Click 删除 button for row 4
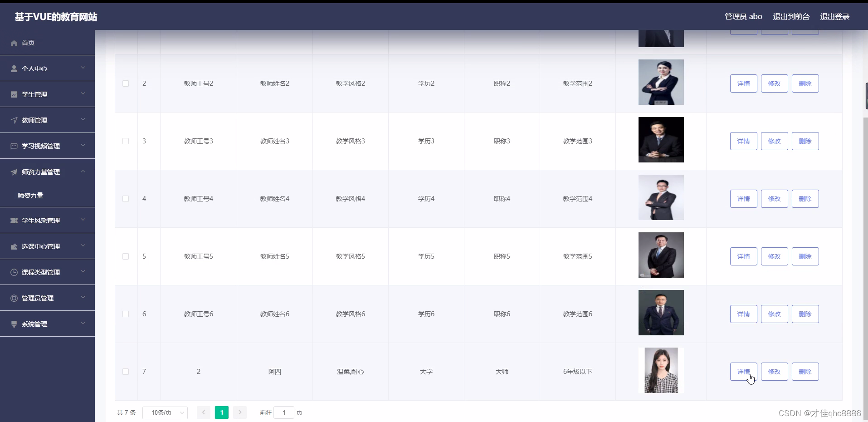This screenshot has height=422, width=868. click(x=805, y=199)
